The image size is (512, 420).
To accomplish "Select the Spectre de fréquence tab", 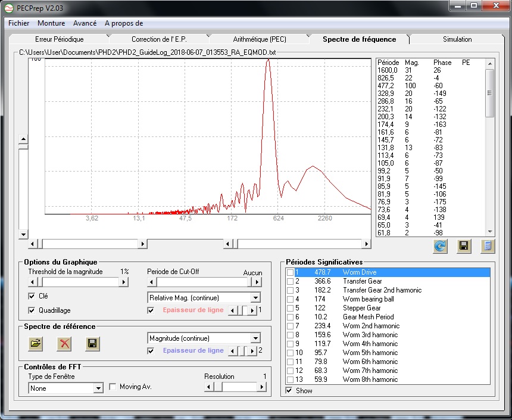I will pos(359,39).
